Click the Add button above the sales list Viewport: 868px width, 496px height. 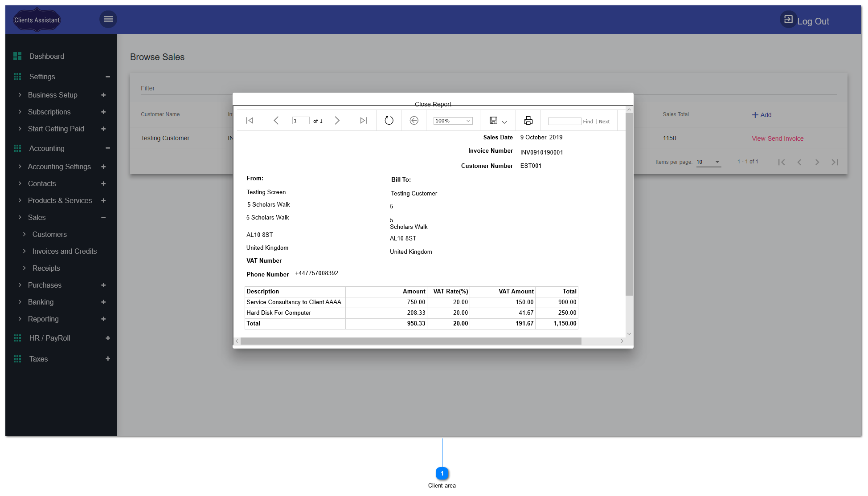[x=762, y=115]
